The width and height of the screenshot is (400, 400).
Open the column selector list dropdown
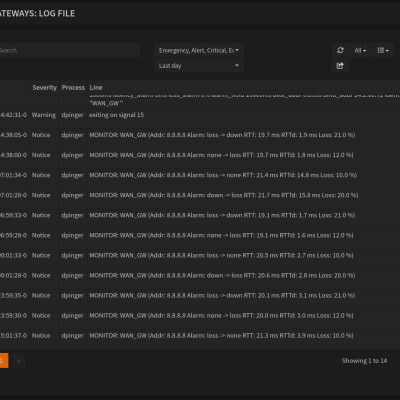tap(383, 50)
